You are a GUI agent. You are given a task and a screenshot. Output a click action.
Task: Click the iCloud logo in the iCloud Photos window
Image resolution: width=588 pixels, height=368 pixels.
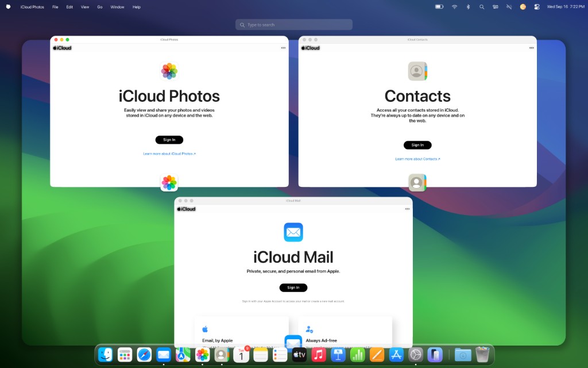(x=62, y=48)
